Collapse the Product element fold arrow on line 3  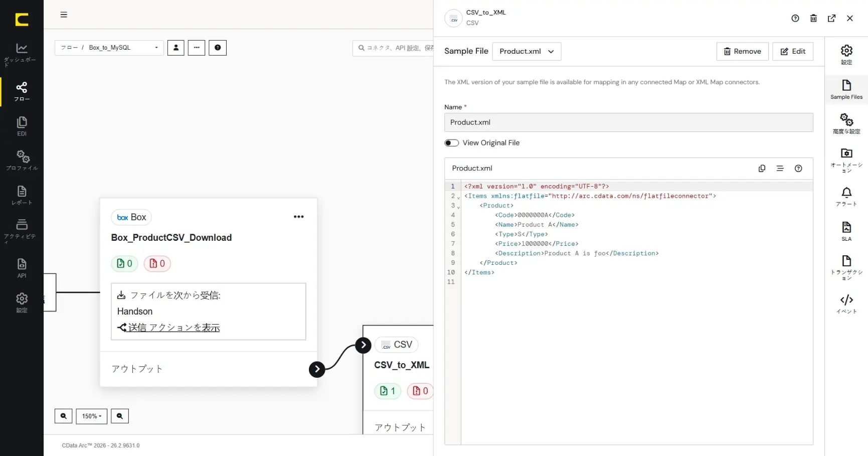pyautogui.click(x=458, y=207)
